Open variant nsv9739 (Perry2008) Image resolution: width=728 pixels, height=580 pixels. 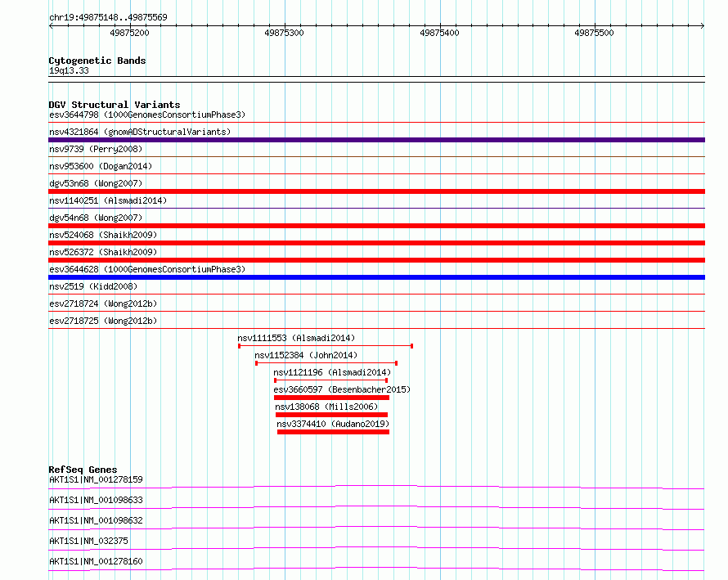[x=96, y=149]
